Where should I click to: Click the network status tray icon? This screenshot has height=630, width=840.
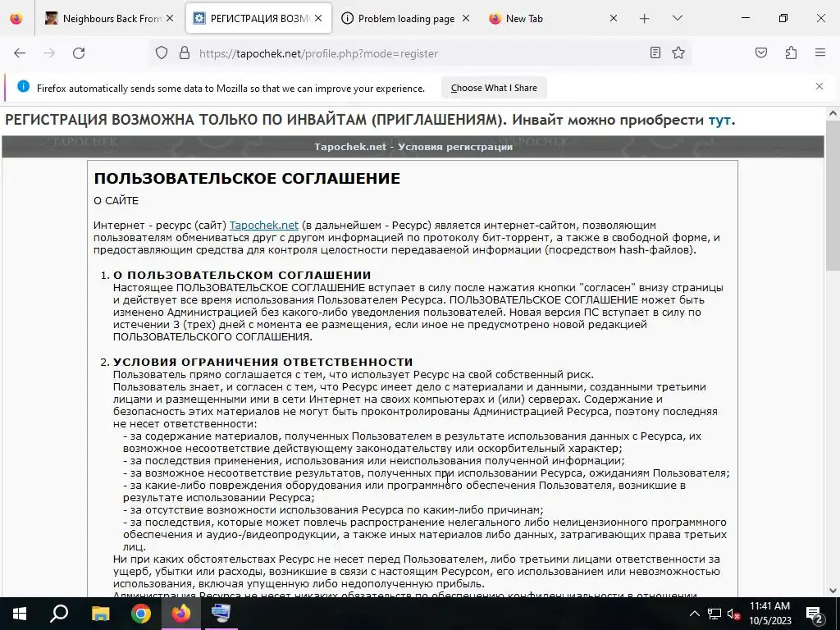coord(714,614)
